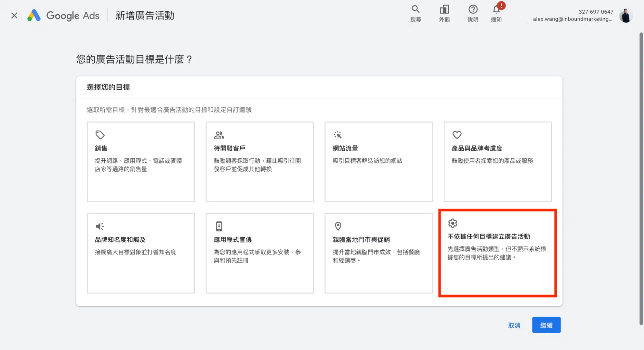Click the heading 您的廣告活動目標是什麼？

[134, 59]
